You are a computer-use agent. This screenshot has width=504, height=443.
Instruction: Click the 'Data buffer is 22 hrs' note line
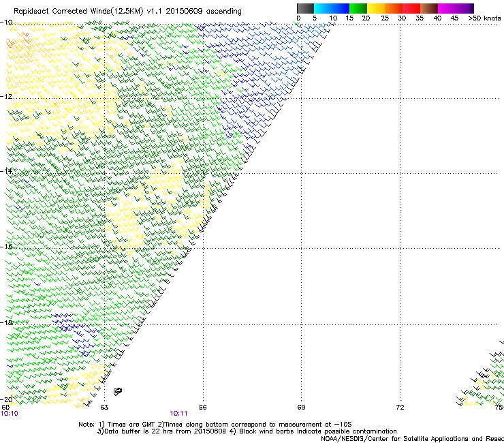tap(247, 431)
